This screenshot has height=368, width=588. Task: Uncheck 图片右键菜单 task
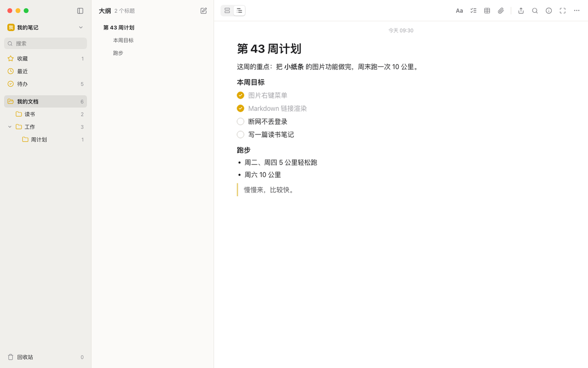(241, 95)
